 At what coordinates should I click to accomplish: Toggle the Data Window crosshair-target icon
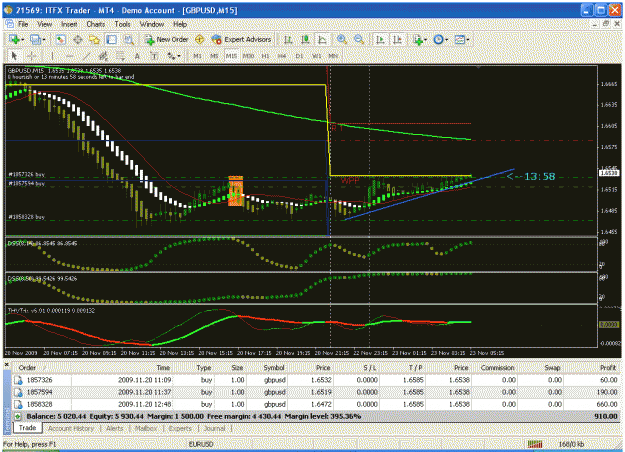78,39
